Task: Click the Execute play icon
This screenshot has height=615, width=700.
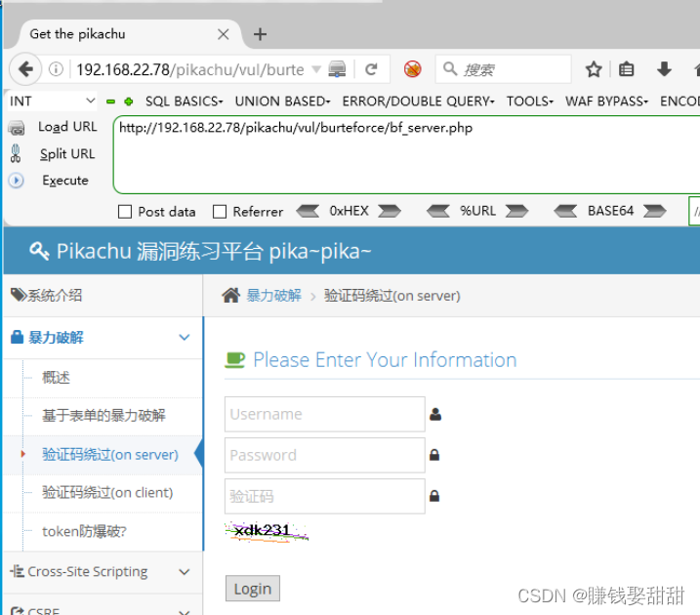Action: (16, 181)
